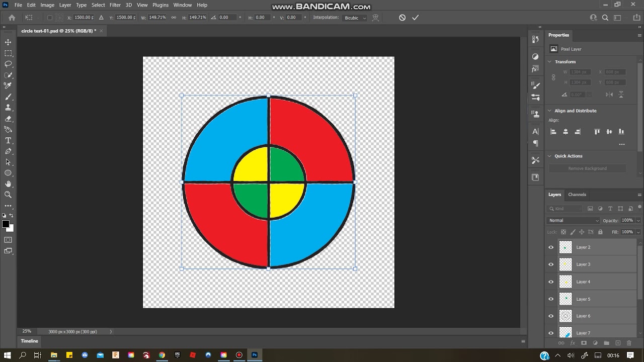
Task: Hide Layer 7 visibility
Action: (x=551, y=333)
